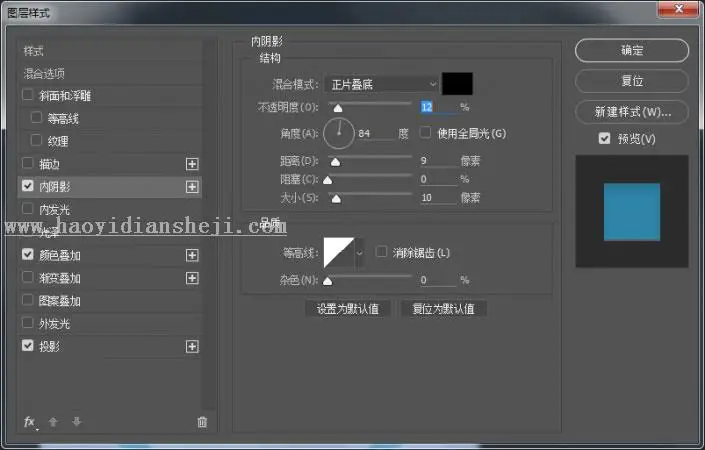Click the blue style preview square

click(x=632, y=212)
